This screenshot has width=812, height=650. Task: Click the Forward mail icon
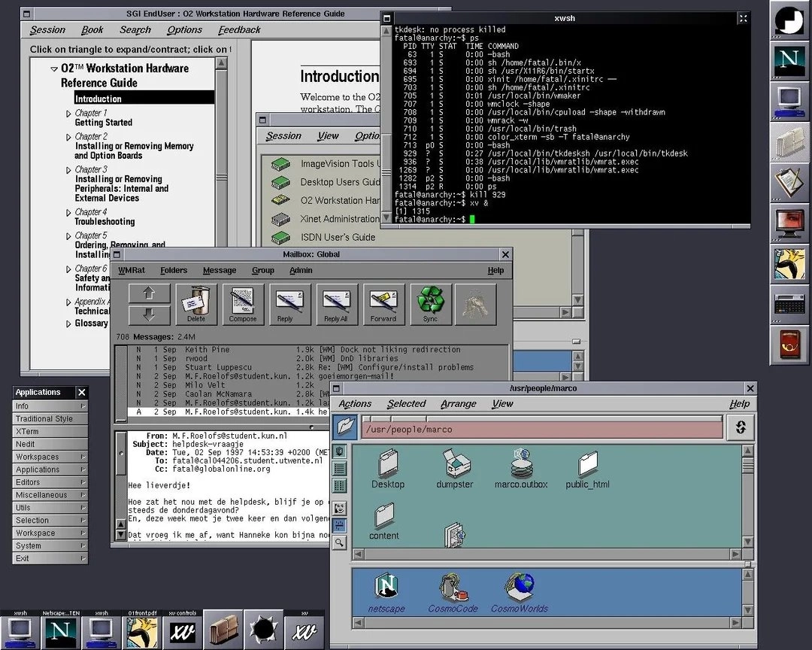pyautogui.click(x=383, y=303)
